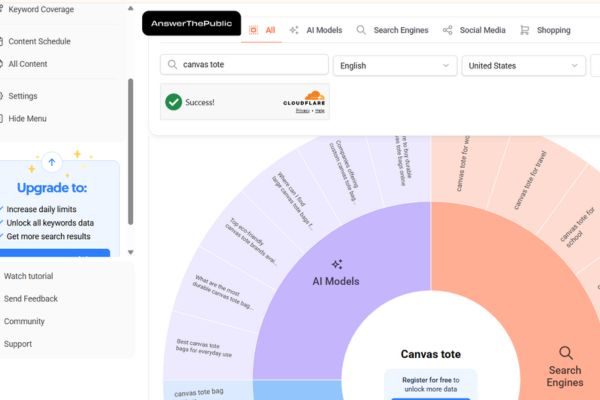Open the Support link

(18, 344)
